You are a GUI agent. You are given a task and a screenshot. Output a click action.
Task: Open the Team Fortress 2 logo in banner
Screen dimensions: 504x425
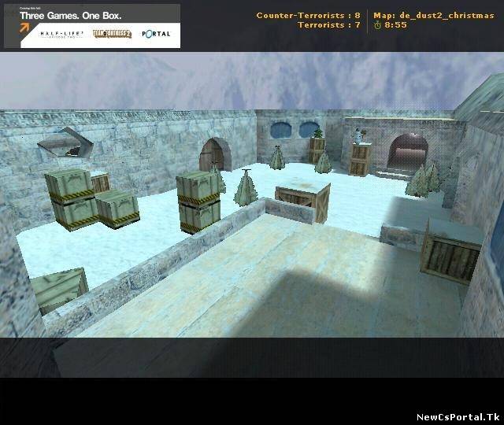pyautogui.click(x=112, y=34)
